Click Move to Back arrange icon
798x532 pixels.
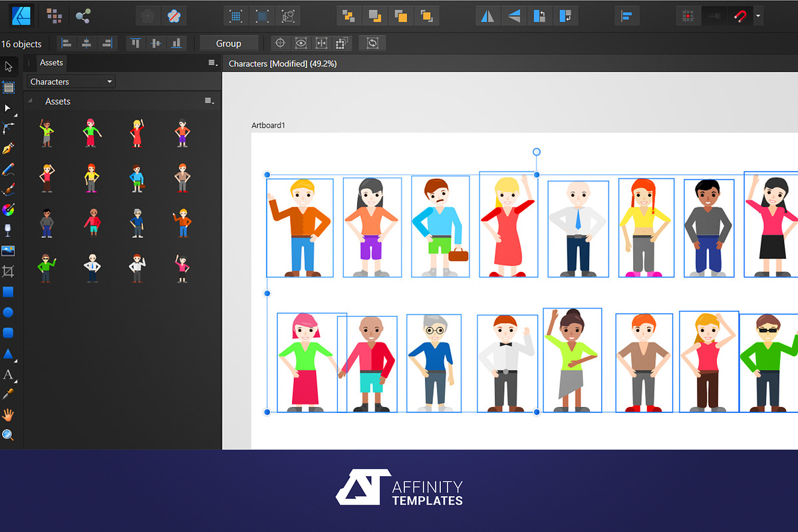coord(349,15)
